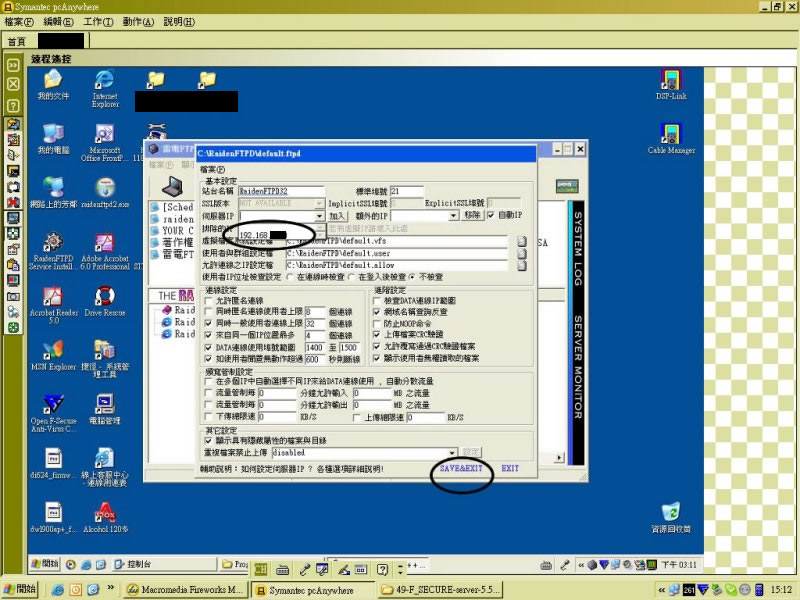This screenshot has height=600, width=800.
Task: Open Cable Manager desktop icon
Action: coord(671,139)
